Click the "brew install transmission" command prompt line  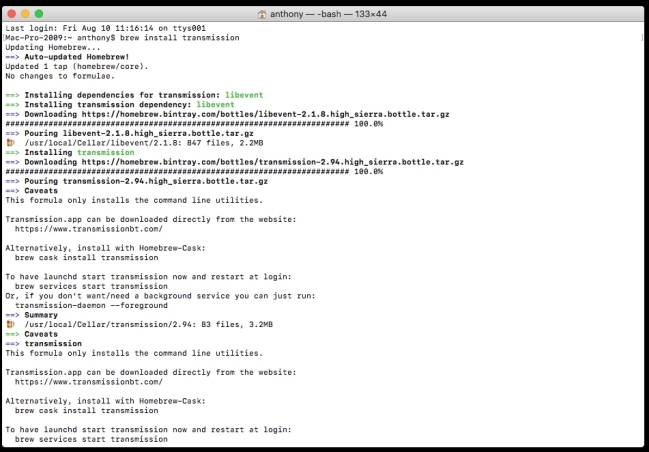click(x=122, y=38)
